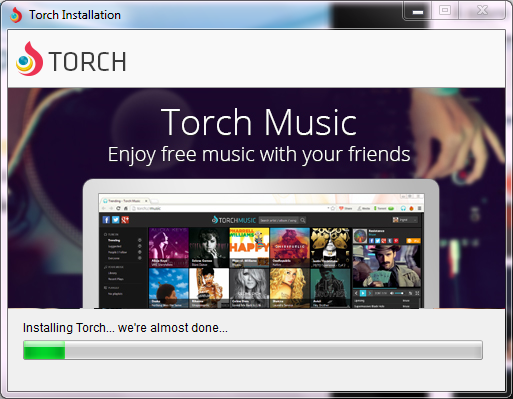
Task: Click the 'Torch Installation' title text
Action: click(75, 15)
